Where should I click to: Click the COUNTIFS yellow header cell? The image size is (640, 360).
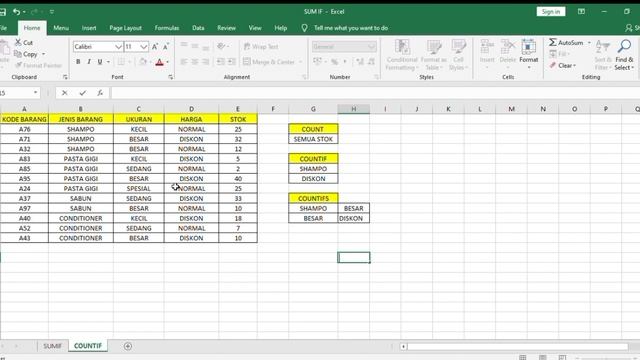313,198
